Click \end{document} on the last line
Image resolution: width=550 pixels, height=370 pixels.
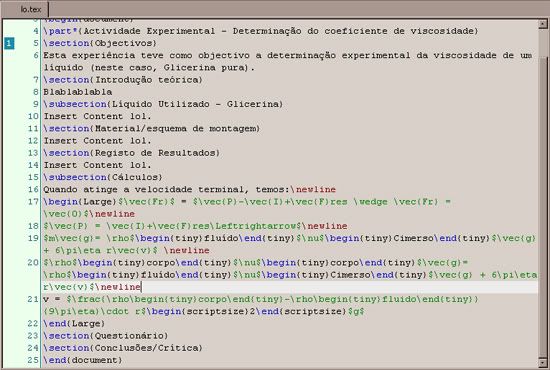pos(82,360)
